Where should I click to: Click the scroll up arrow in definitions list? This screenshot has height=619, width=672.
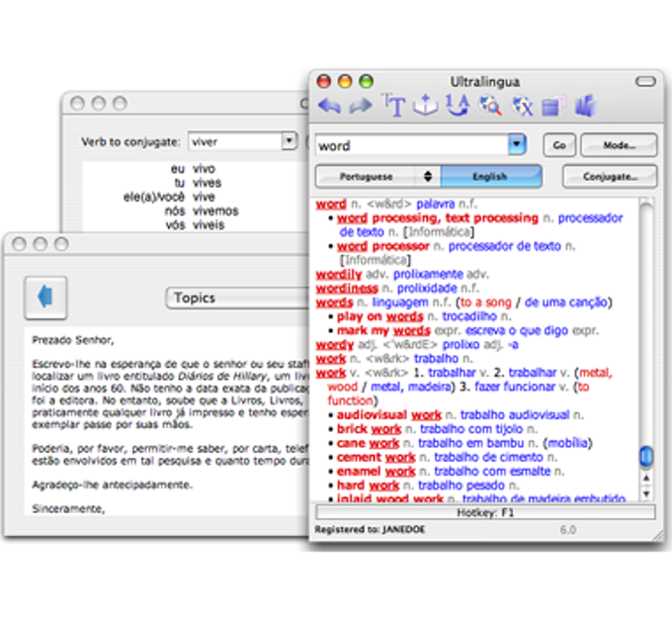pyautogui.click(x=646, y=478)
